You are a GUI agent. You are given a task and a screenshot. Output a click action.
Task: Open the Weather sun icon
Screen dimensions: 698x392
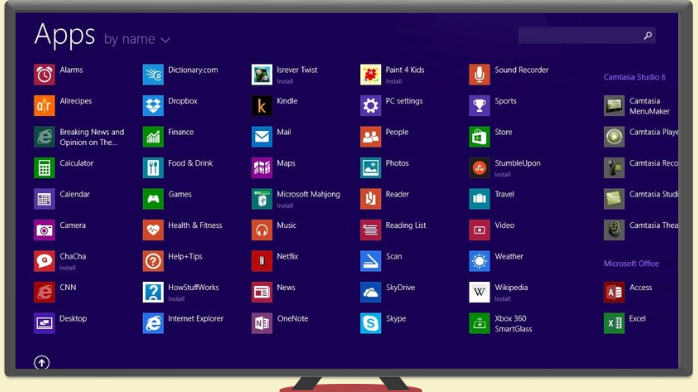click(479, 261)
